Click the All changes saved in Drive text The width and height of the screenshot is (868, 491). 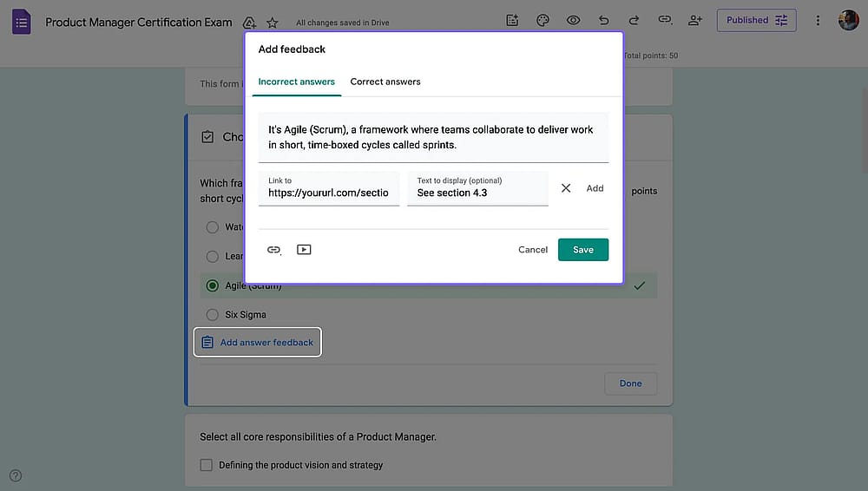click(342, 23)
